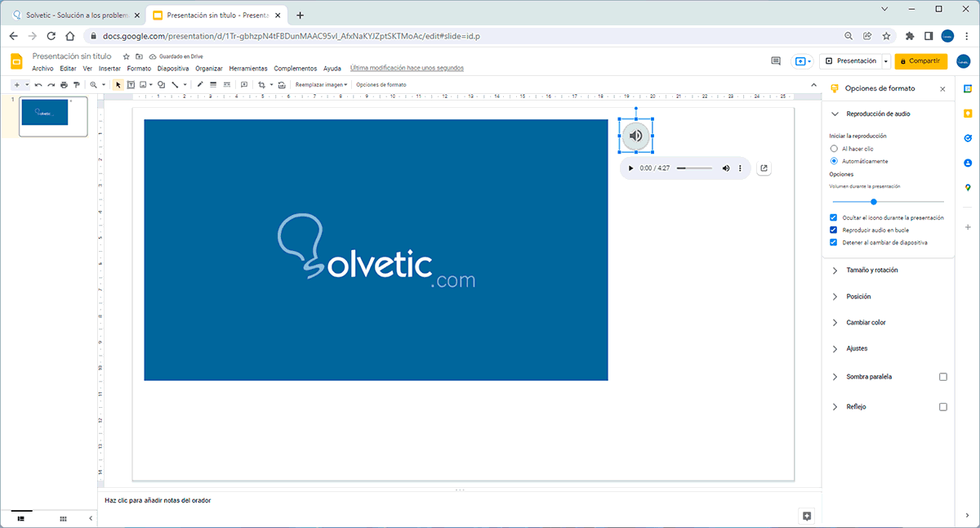Star the presentation document
Viewport: 980px width, 528px height.
coord(126,56)
